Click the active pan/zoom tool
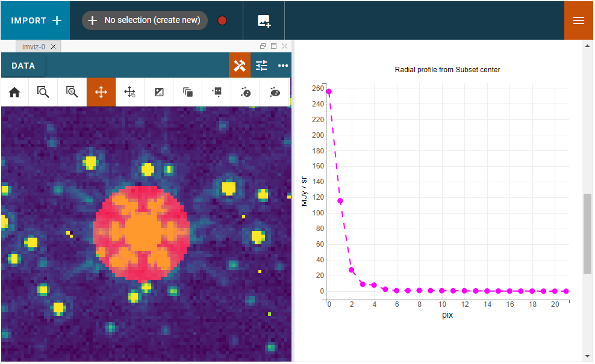Viewport: 595px width, 364px height. click(x=101, y=92)
